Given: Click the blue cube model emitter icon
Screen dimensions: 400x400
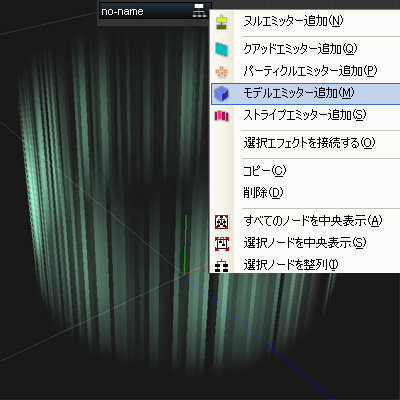Looking at the screenshot, I should tap(222, 94).
